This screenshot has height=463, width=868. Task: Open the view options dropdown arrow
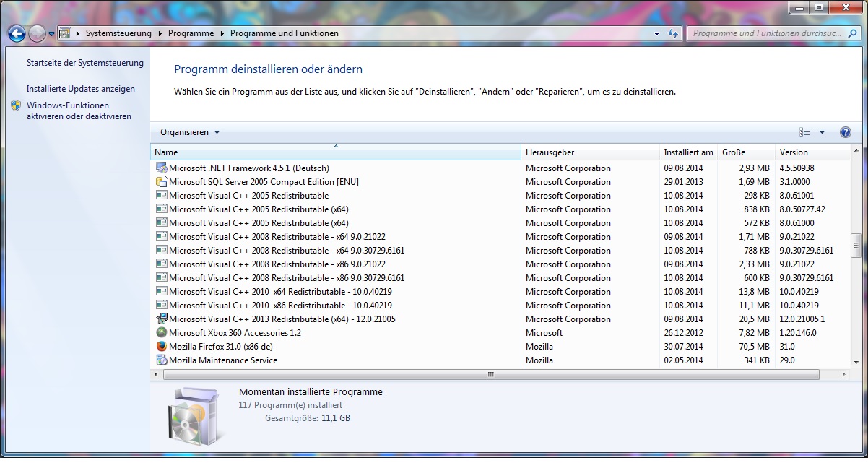click(x=822, y=132)
